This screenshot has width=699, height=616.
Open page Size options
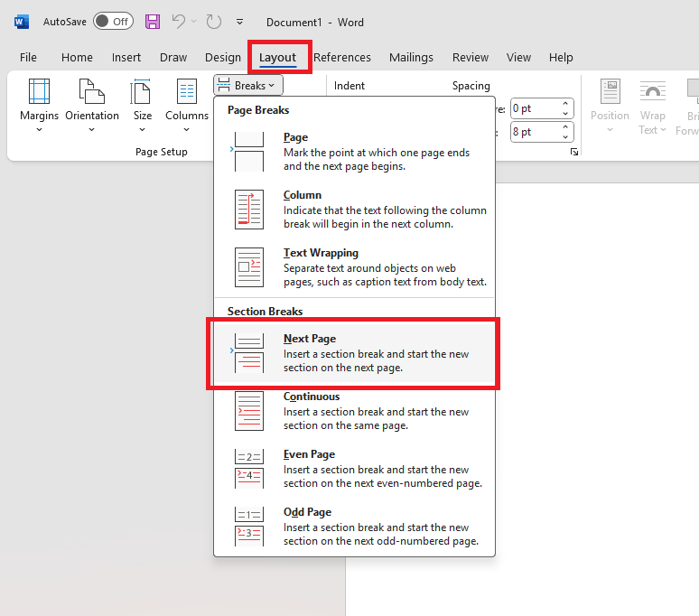[143, 106]
